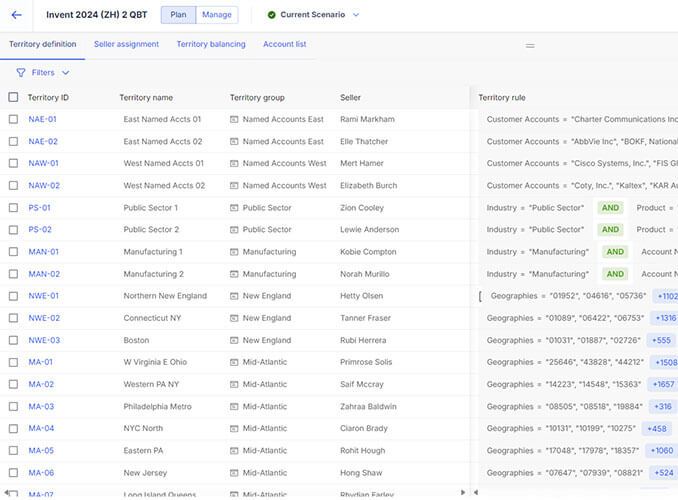The image size is (678, 500).
Task: Toggle the select-all checkbox in the header
Action: (x=13, y=98)
